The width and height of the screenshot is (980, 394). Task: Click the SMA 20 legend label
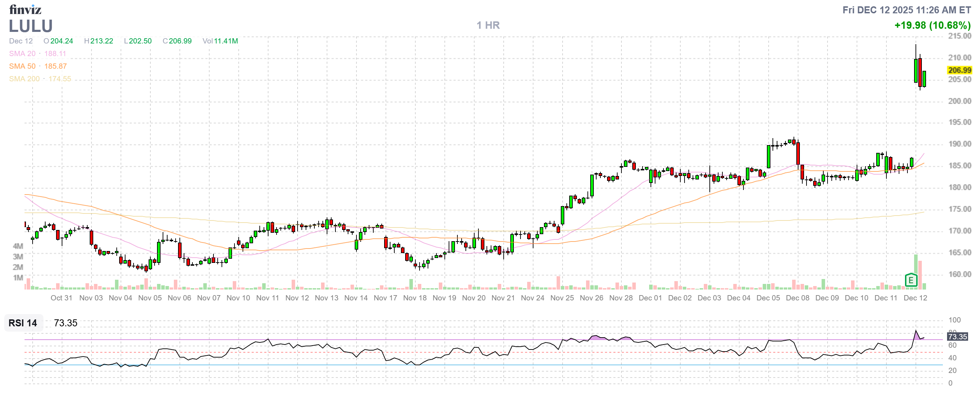click(22, 54)
